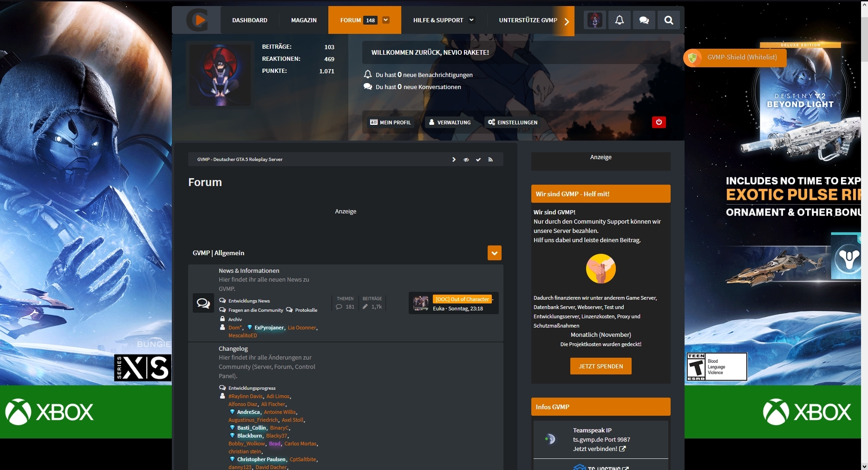The width and height of the screenshot is (868, 470).
Task: Click the user avatar icon in the top bar
Action: click(x=595, y=20)
